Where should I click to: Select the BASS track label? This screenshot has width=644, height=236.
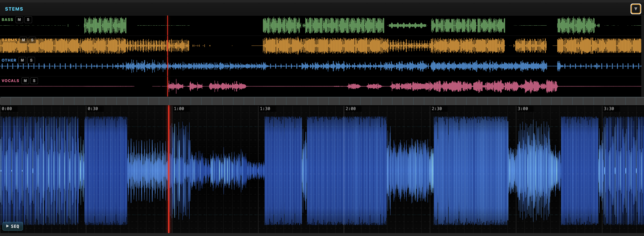coord(7,19)
